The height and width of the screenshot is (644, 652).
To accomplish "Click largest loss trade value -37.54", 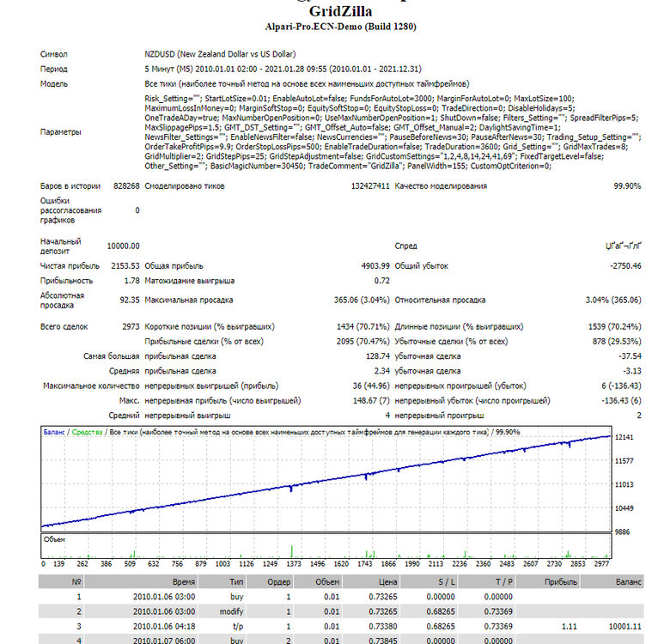I will click(x=630, y=356).
